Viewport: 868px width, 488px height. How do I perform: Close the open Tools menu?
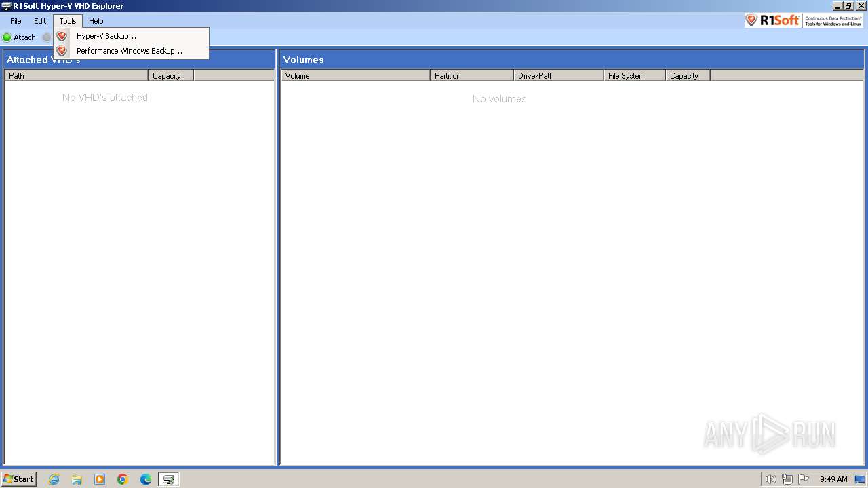[x=68, y=21]
